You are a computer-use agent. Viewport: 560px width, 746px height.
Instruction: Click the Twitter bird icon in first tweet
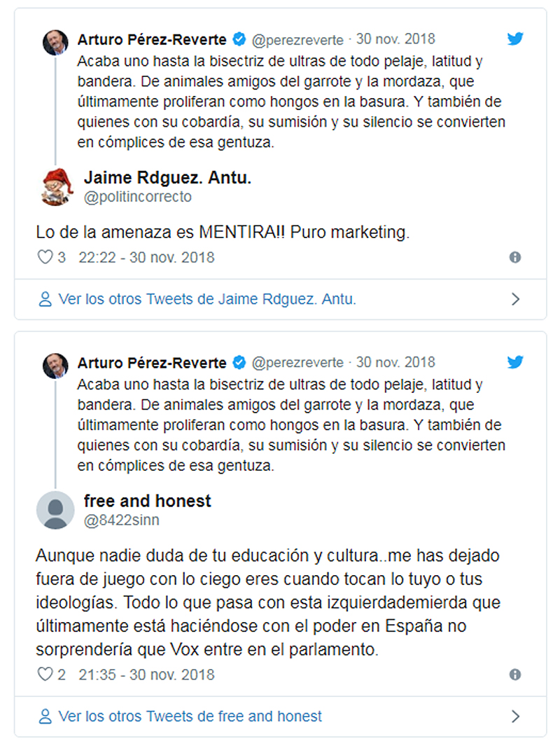pyautogui.click(x=514, y=39)
